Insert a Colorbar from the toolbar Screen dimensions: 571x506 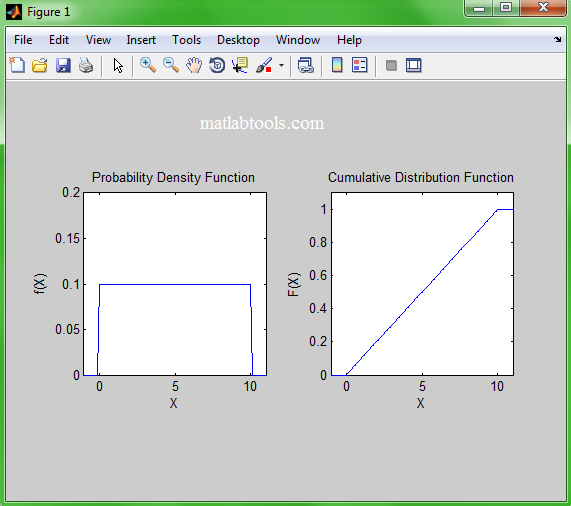[337, 66]
